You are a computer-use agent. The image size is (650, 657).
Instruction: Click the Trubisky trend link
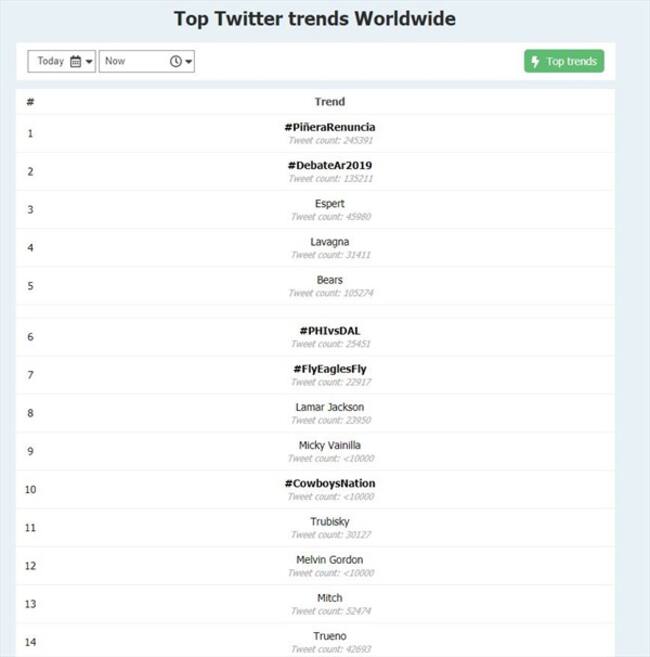(329, 522)
